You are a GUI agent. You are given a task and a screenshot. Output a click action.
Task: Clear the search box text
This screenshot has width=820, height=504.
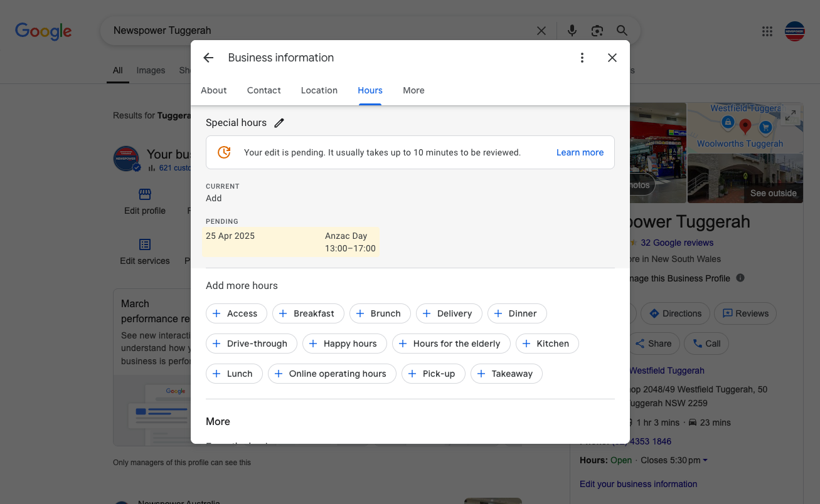click(541, 31)
